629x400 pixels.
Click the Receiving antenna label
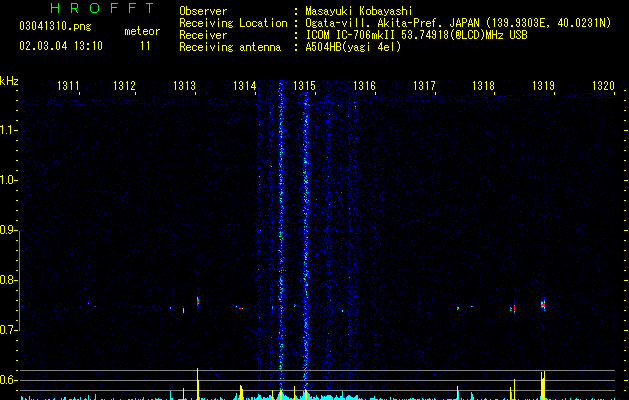(230, 47)
